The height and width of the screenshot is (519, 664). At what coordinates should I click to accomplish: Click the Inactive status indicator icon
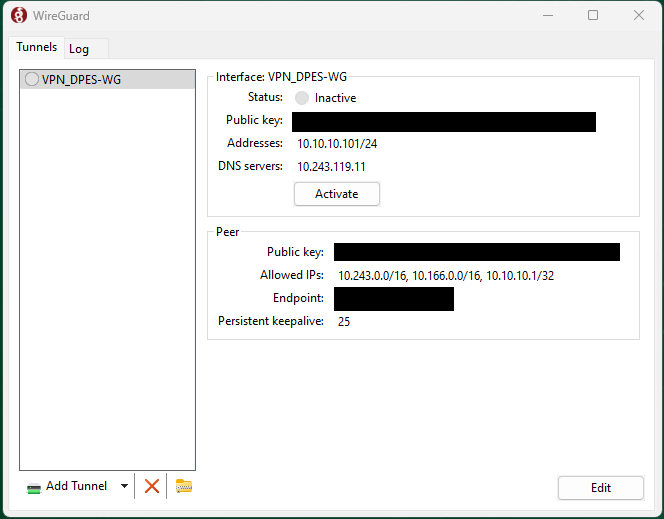tap(302, 98)
